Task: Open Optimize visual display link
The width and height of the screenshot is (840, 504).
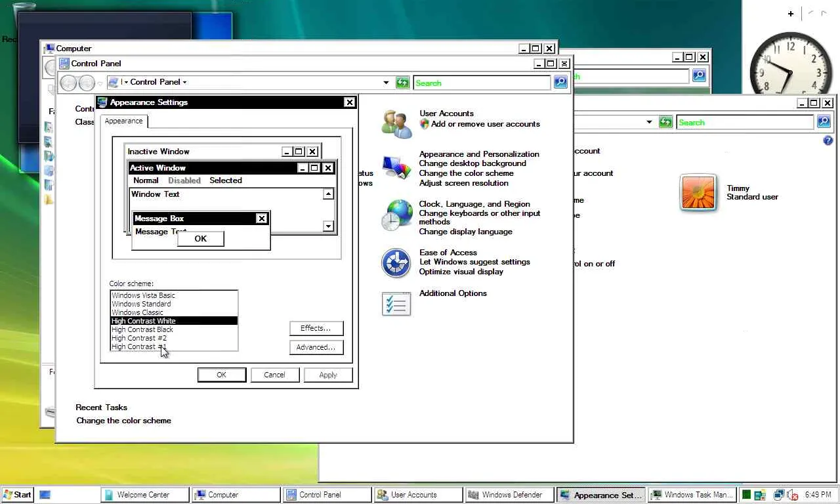Action: click(x=461, y=272)
